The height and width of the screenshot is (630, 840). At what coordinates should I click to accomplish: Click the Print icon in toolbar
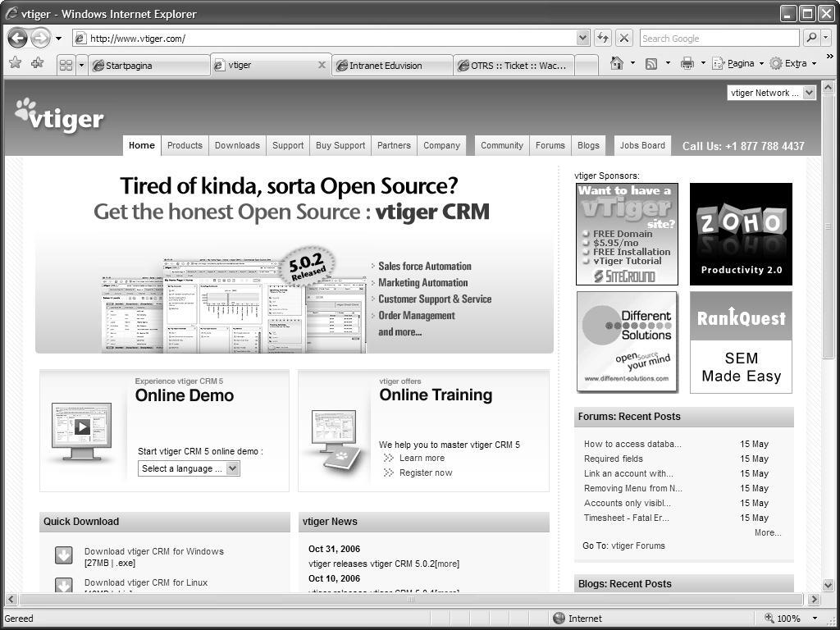[x=687, y=64]
